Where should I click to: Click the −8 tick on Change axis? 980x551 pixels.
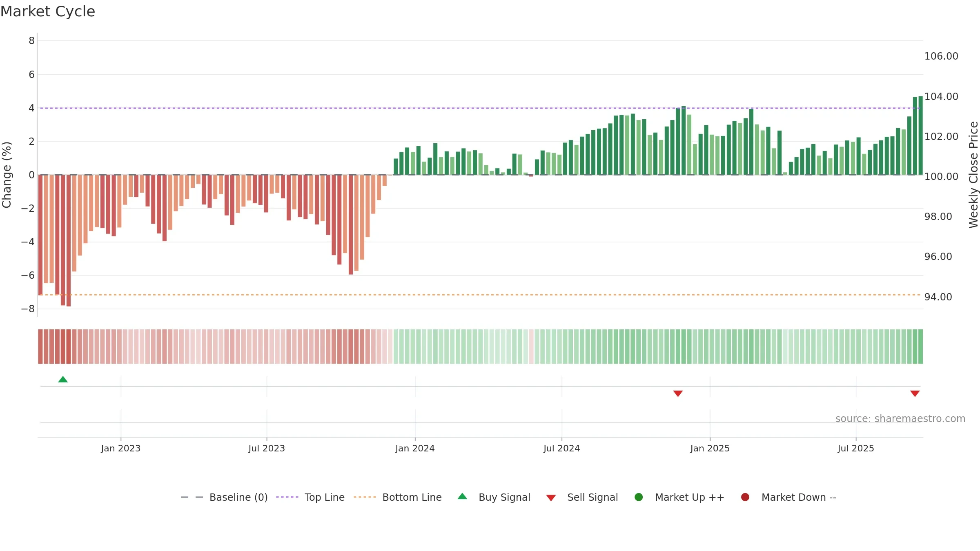point(28,309)
